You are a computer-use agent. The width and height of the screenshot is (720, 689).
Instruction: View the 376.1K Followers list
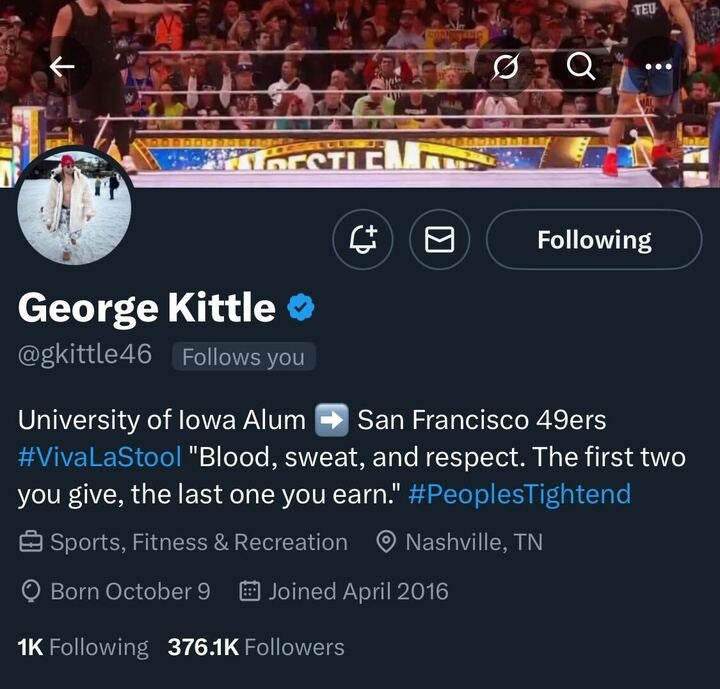coord(256,647)
